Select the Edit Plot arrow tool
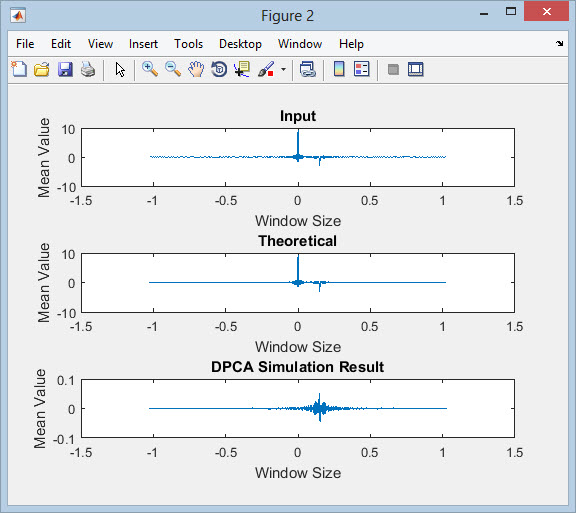This screenshot has width=576, height=513. click(x=120, y=69)
